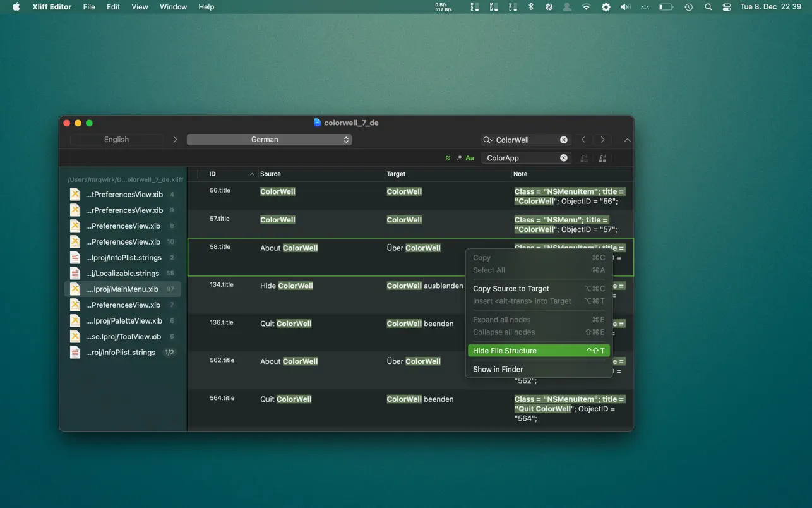The image size is (812, 508).
Task: Clear the ColorApp replace field
Action: coord(564,158)
